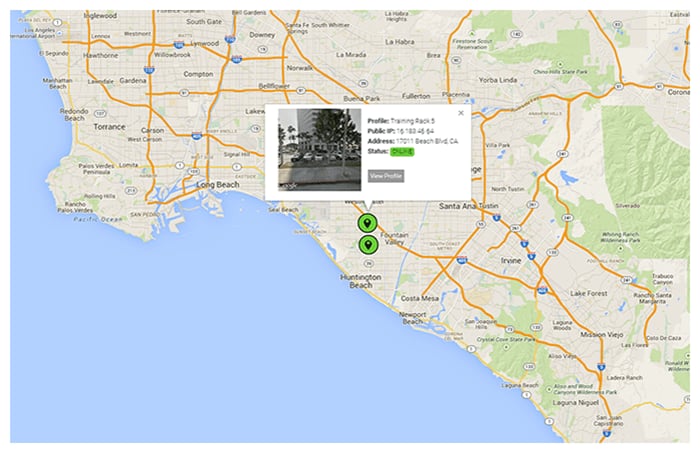Click the 'Costa Mesa' map label

pyautogui.click(x=420, y=298)
